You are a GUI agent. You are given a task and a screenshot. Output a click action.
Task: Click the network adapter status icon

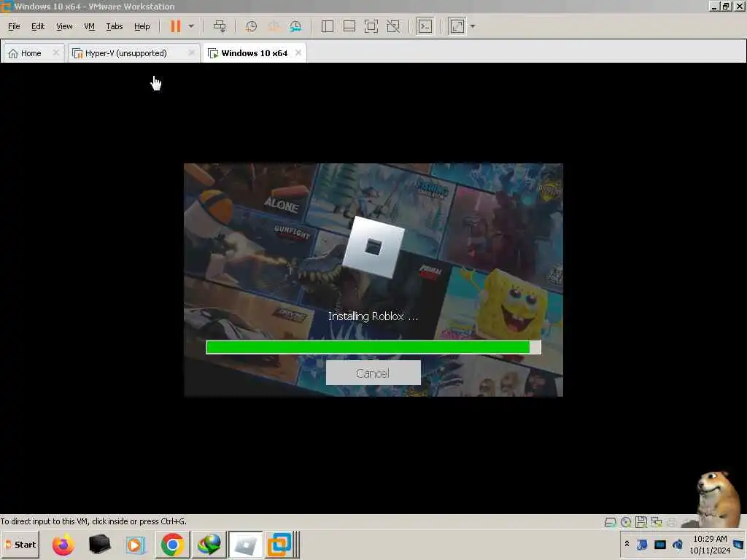tap(657, 522)
